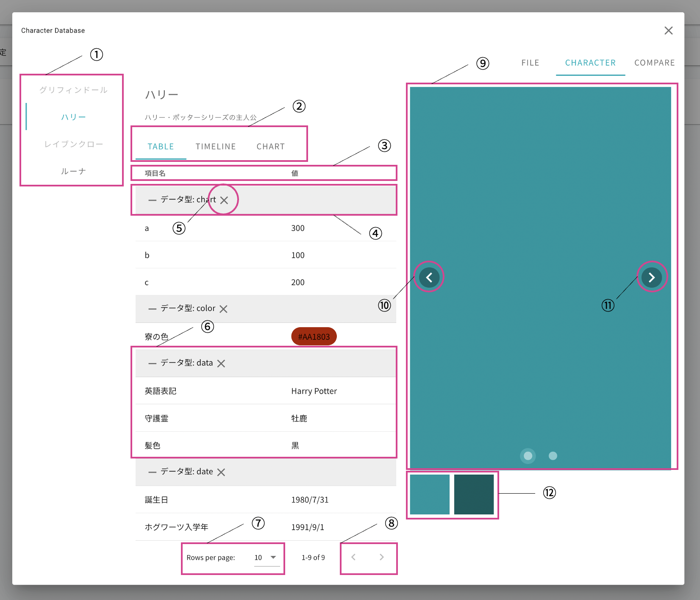Show next image in carousel
Viewport: 700px width, 600px height.
[652, 278]
